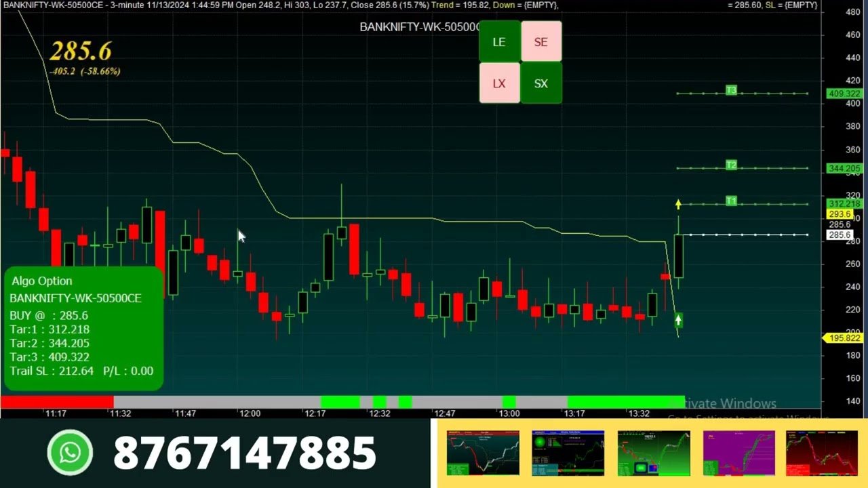Click the 12:47 time axis label
The height and width of the screenshot is (488, 868).
click(x=444, y=413)
